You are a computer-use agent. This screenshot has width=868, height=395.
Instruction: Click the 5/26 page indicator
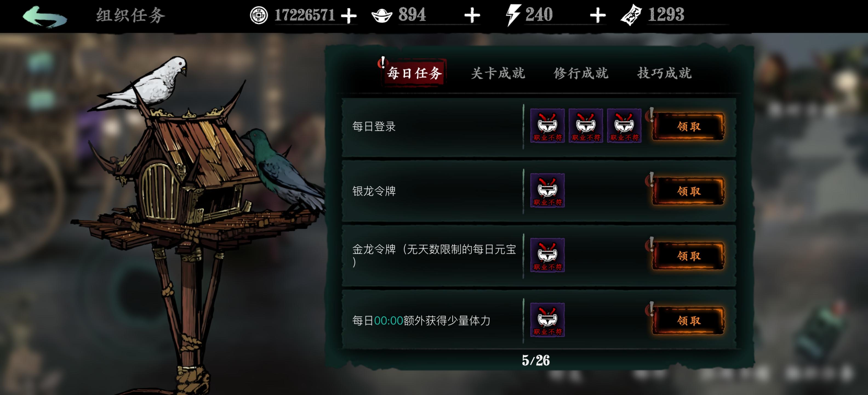(x=536, y=360)
